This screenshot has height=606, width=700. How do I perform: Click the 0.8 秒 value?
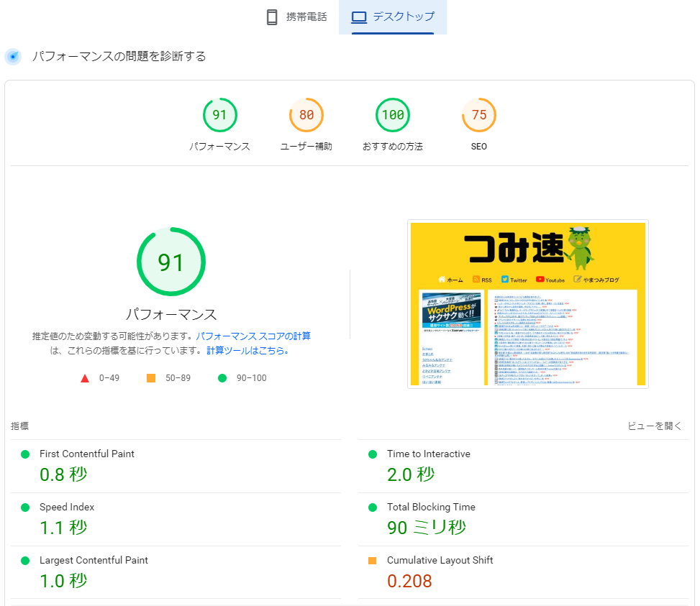point(63,474)
